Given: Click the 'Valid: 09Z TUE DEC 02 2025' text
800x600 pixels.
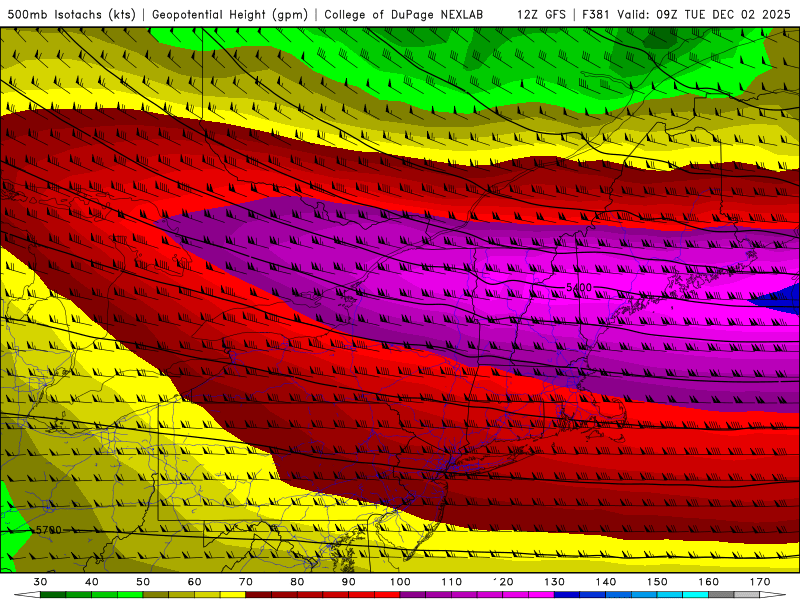Looking at the screenshot, I should [x=704, y=14].
